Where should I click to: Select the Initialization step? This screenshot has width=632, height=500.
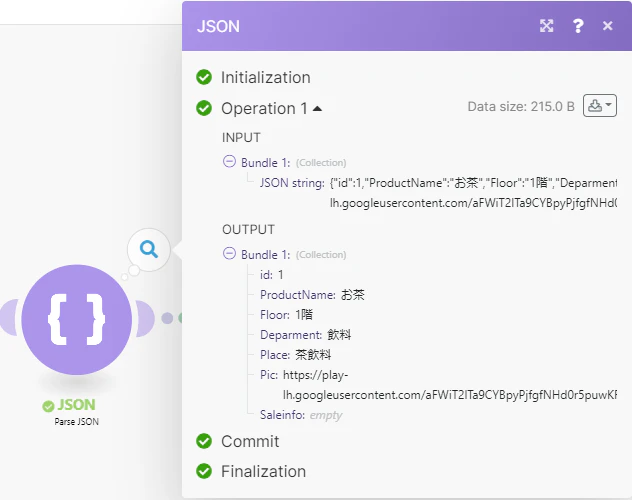point(266,77)
